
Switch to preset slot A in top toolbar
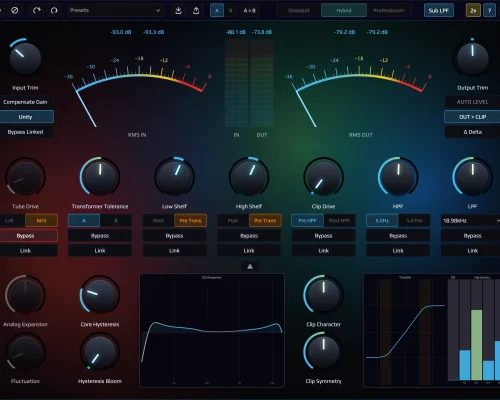tap(217, 10)
